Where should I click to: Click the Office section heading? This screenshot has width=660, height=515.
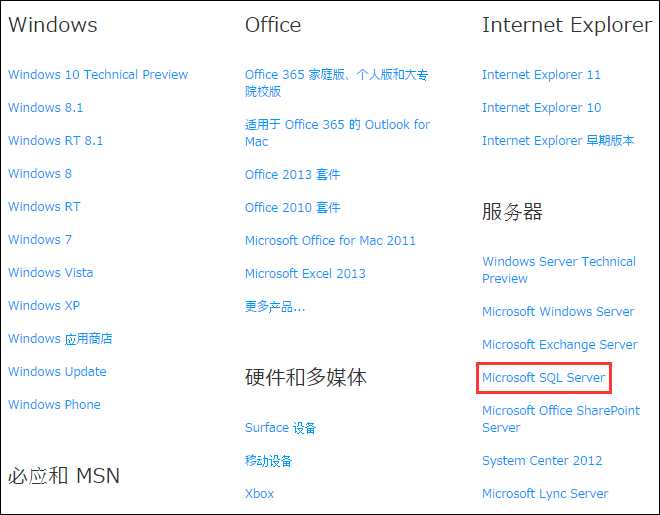tap(273, 24)
